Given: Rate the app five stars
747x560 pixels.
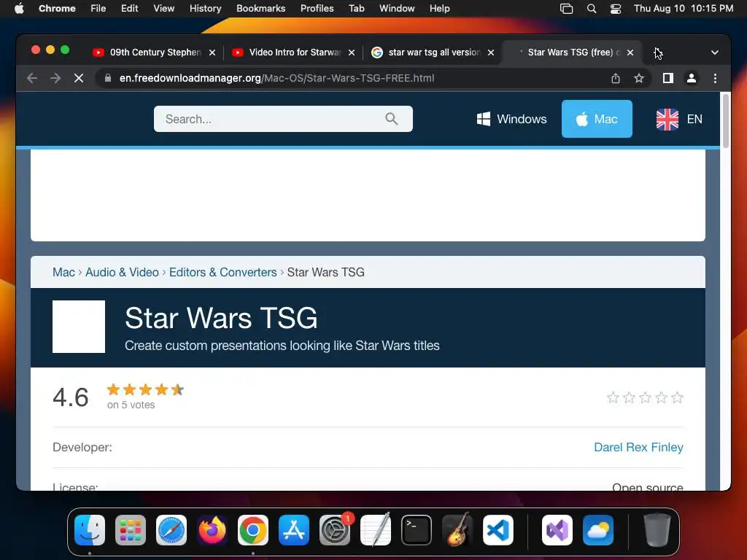Looking at the screenshot, I should point(677,397).
